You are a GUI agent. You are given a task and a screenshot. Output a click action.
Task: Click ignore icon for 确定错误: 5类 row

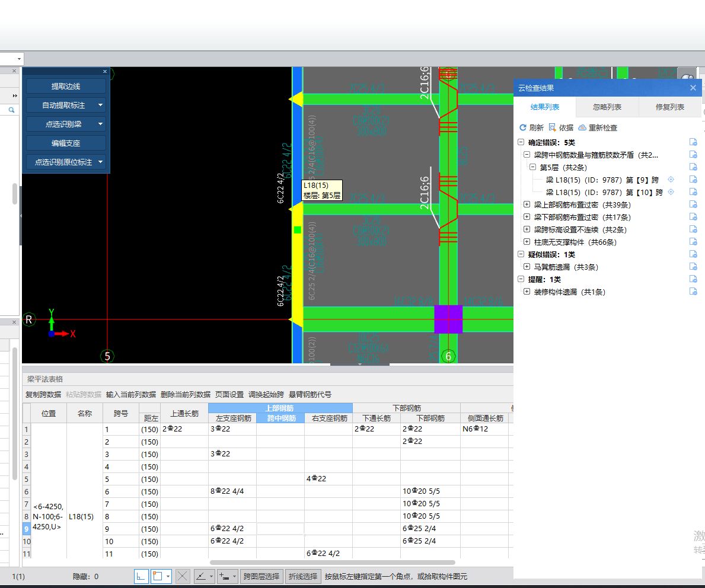coord(693,142)
